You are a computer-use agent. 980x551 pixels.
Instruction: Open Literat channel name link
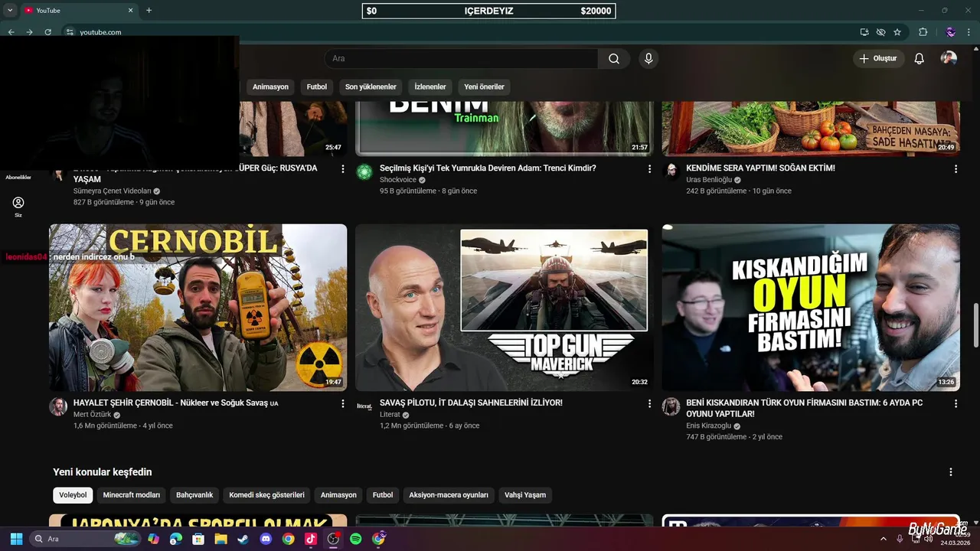tap(390, 415)
